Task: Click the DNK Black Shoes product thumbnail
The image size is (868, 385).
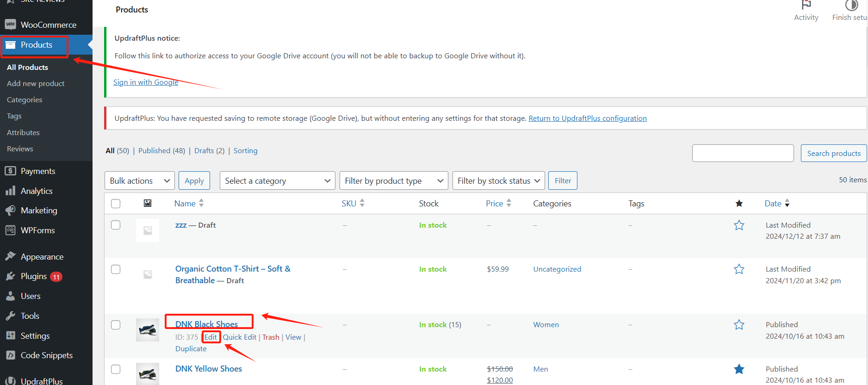Action: [148, 330]
